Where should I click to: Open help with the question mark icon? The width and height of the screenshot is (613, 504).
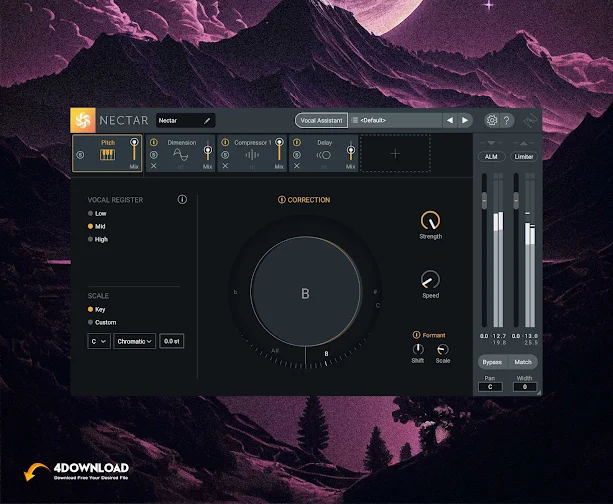tap(507, 120)
